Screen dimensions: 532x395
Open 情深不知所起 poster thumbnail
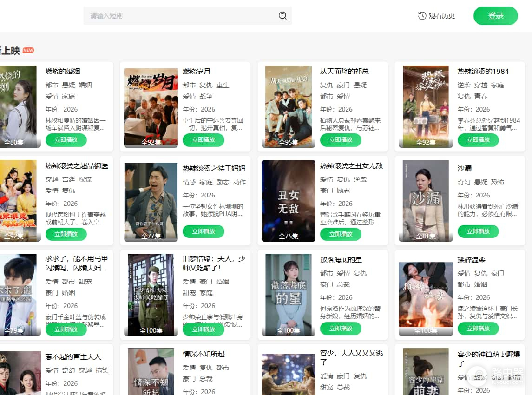pos(151,372)
